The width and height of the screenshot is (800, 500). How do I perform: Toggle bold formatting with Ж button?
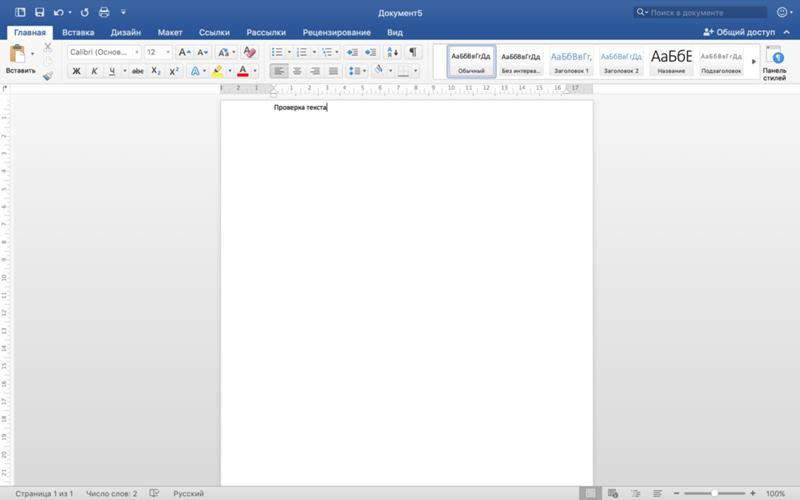pos(76,71)
